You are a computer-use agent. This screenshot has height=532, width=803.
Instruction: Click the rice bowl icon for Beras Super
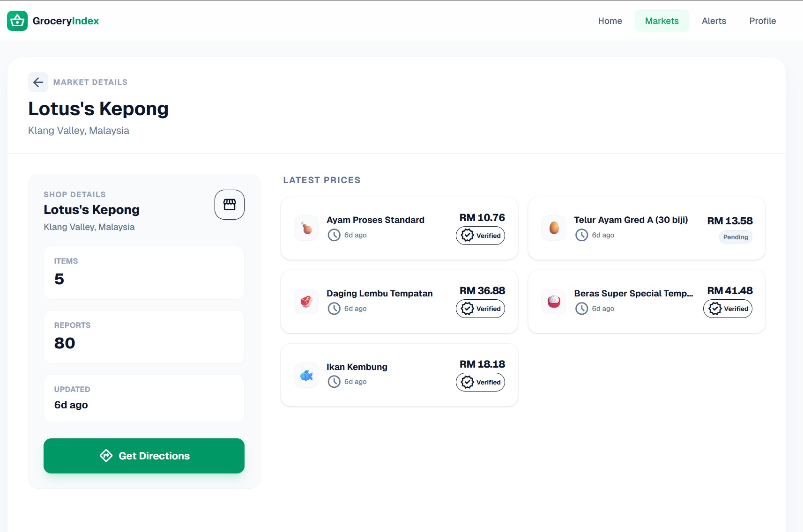(554, 302)
